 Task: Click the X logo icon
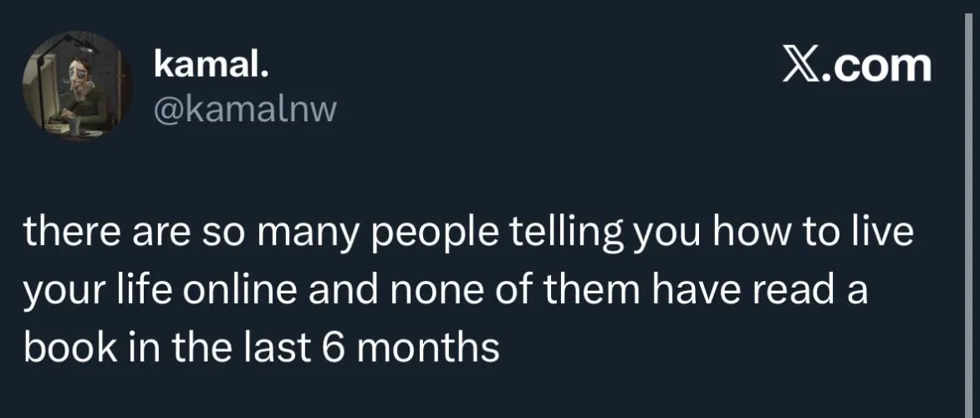(x=799, y=66)
